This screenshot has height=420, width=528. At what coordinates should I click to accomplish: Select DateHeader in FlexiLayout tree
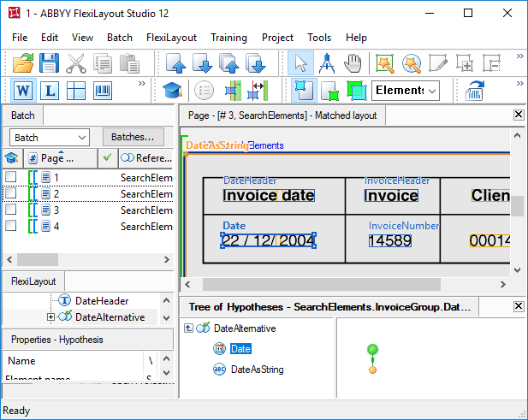tap(102, 300)
